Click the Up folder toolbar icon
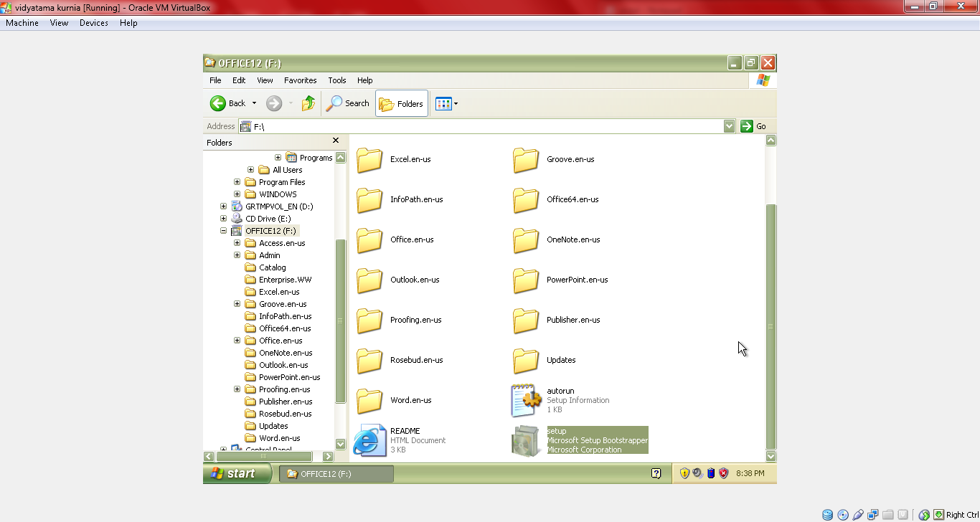Screen dimensions: 980x522 pyautogui.click(x=308, y=103)
